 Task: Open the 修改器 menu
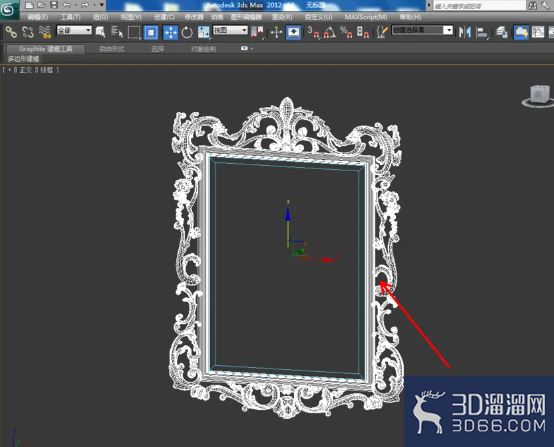[194, 17]
